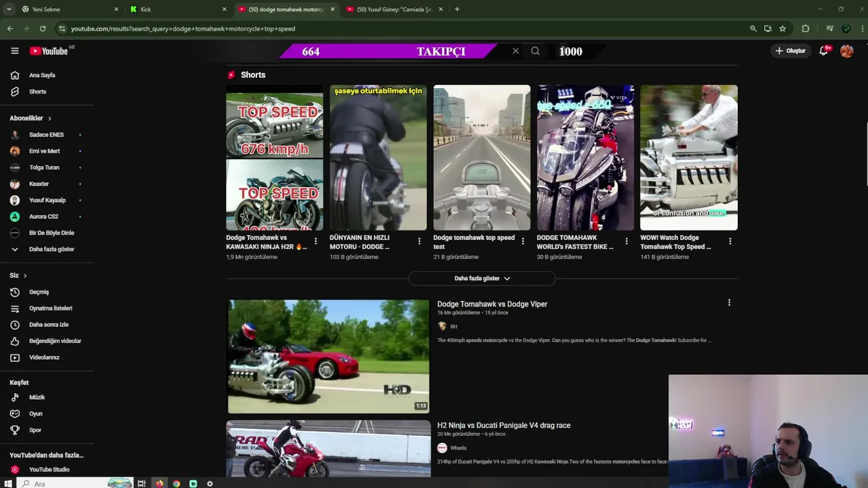Open Oyun gaming in Keşfet
The image size is (868, 488).
pyautogui.click(x=35, y=413)
